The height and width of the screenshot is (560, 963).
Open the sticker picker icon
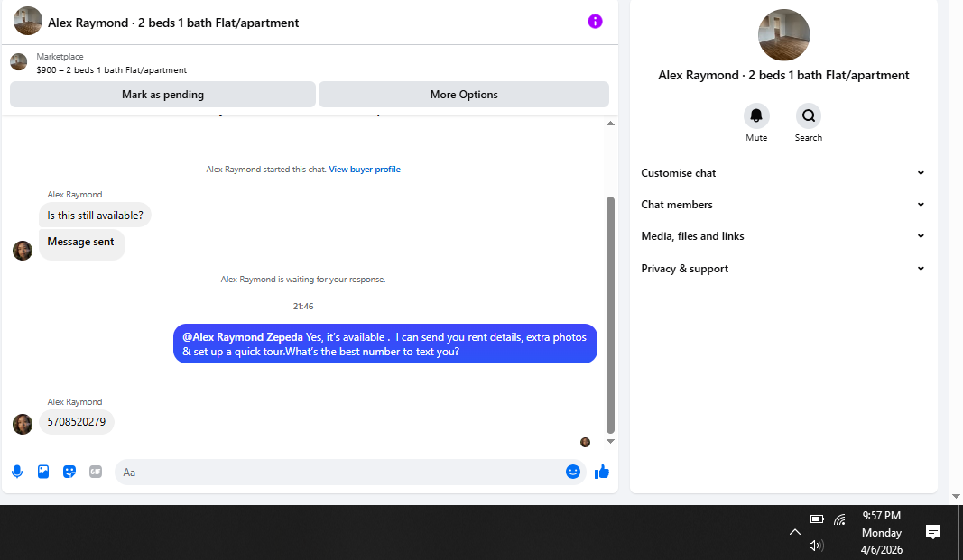pos(69,472)
